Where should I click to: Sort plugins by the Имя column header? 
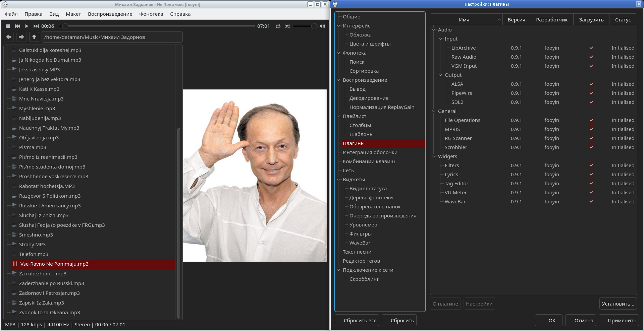(x=466, y=20)
